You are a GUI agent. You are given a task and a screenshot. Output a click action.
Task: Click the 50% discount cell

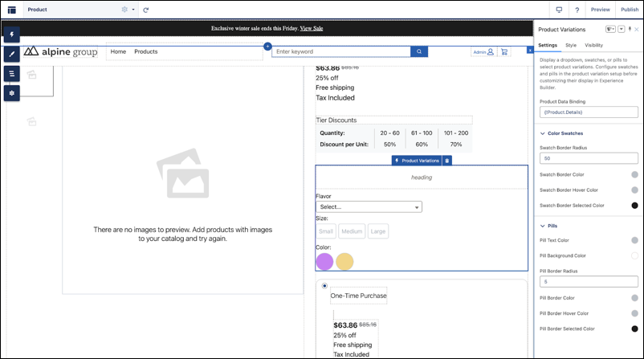pyautogui.click(x=389, y=145)
